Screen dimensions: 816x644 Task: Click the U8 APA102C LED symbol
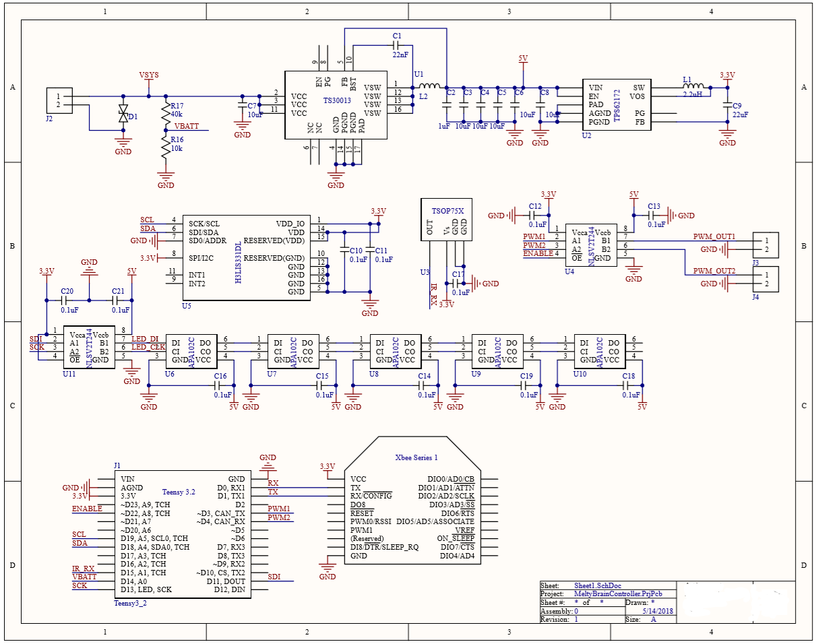pyautogui.click(x=396, y=351)
